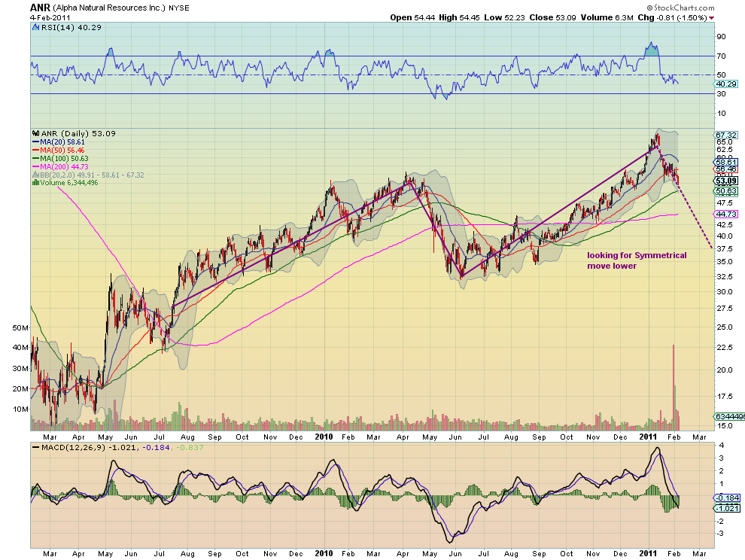Click the 'looking for Symmetrical move lower' annotation
This screenshot has width=745, height=560.
coord(637,260)
